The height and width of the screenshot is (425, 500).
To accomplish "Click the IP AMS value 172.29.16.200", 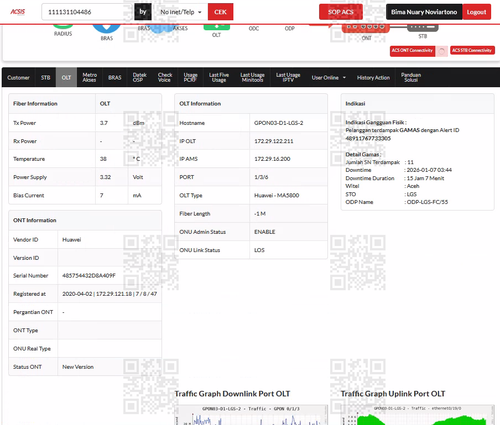I will tap(272, 159).
